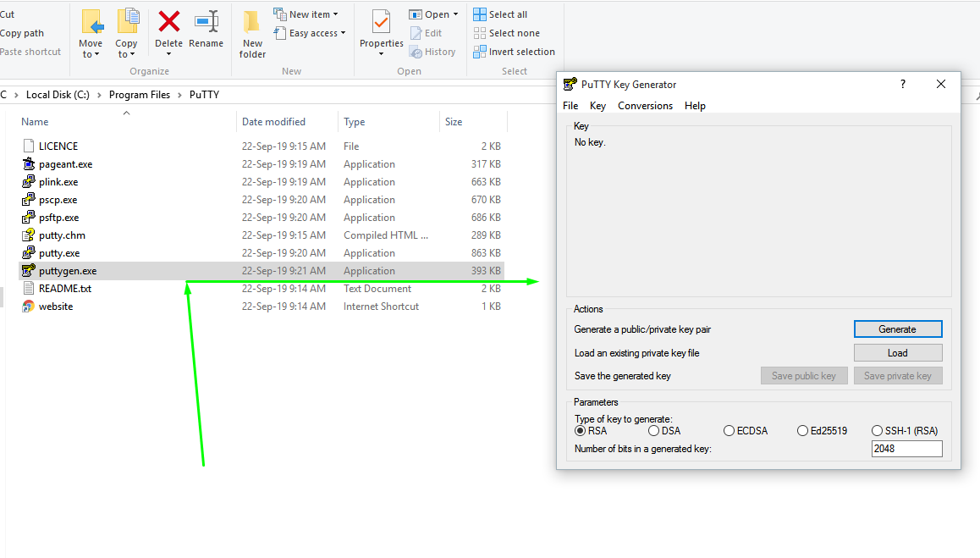Expand the Move to dropdown arrow
This screenshot has height=558, width=980.
[96, 55]
